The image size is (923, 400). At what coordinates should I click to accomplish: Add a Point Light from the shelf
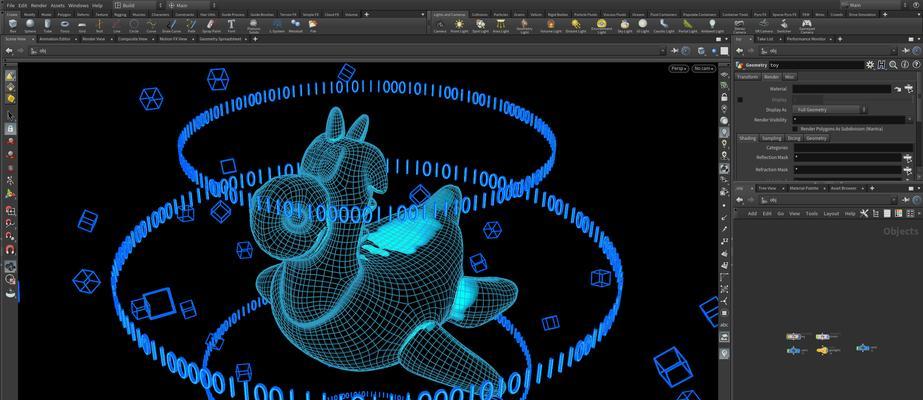[459, 25]
